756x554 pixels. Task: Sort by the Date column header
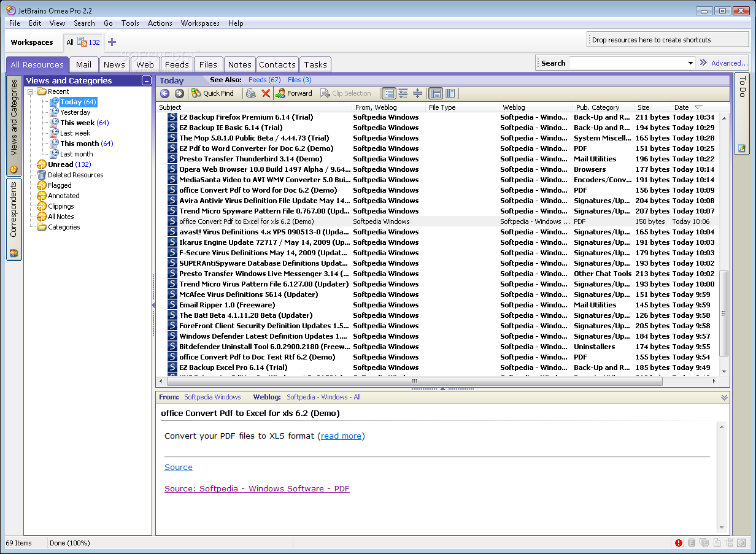pos(700,107)
